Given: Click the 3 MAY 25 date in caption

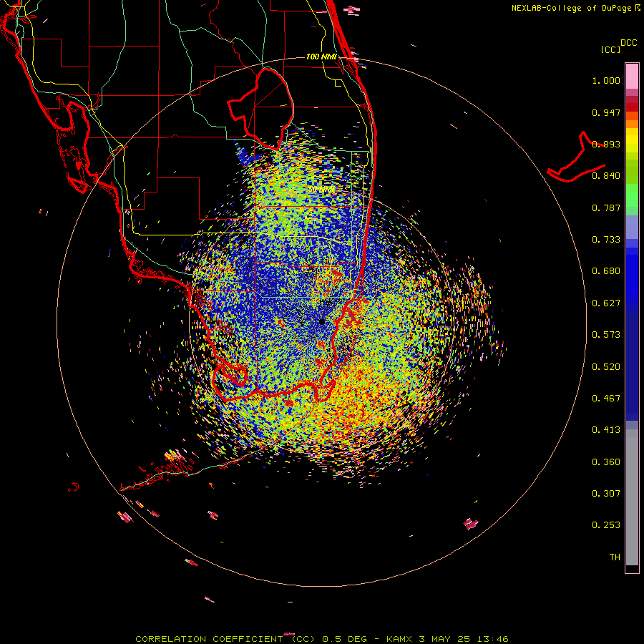Looking at the screenshot, I should pyautogui.click(x=445, y=639).
